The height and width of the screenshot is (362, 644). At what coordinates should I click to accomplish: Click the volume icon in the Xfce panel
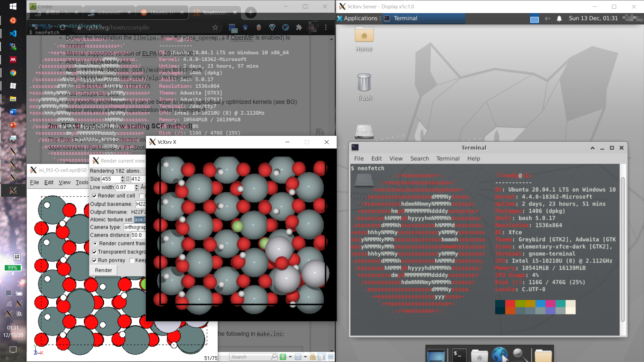(x=547, y=18)
